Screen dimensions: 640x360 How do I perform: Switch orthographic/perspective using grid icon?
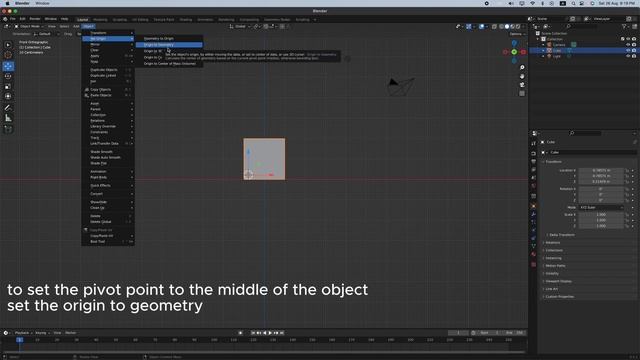pyautogui.click(x=522, y=93)
